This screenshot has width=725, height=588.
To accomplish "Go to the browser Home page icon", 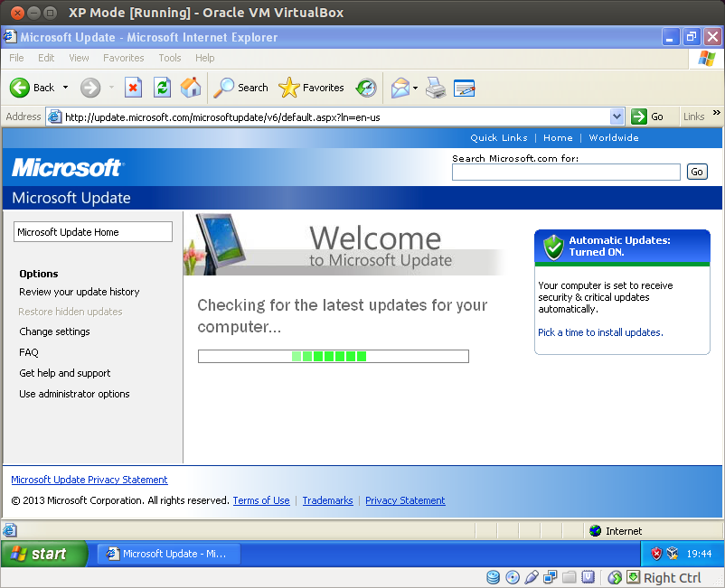I will point(191,88).
